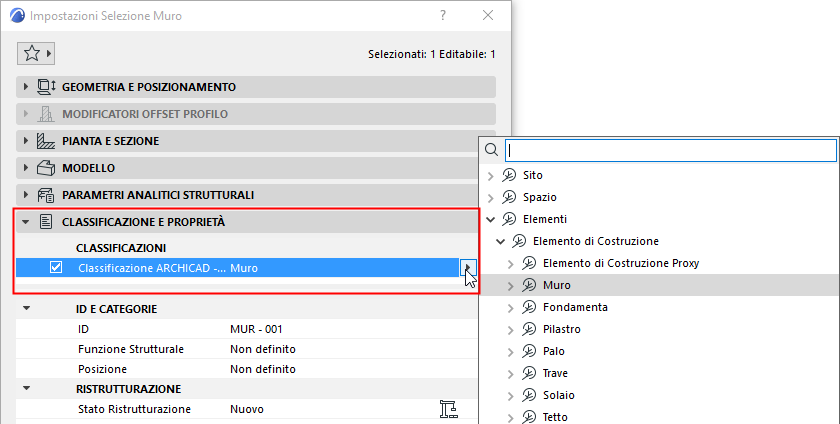Expand the Sito tree node
The image size is (840, 424).
click(x=491, y=176)
